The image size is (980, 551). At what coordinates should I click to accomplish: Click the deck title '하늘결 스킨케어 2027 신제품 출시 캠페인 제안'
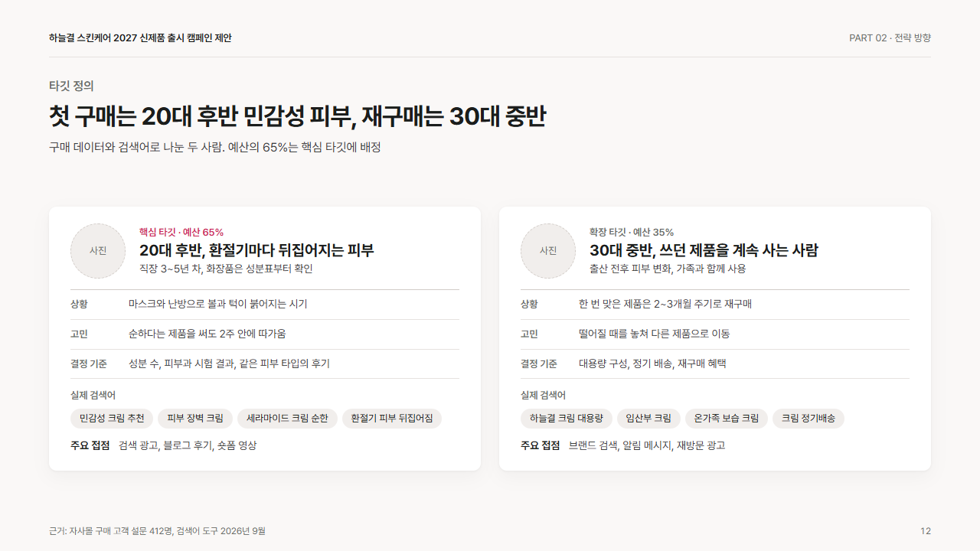point(140,38)
